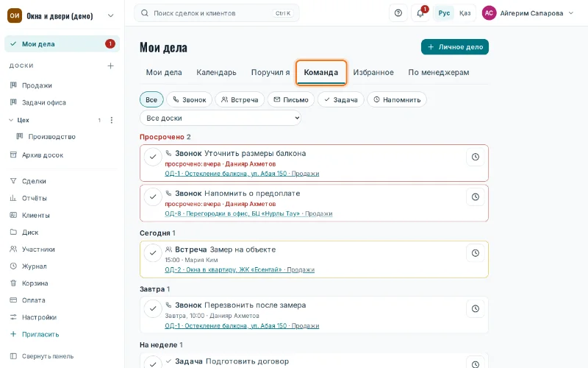
Task: Add a new board with plus icon
Action: tap(110, 66)
